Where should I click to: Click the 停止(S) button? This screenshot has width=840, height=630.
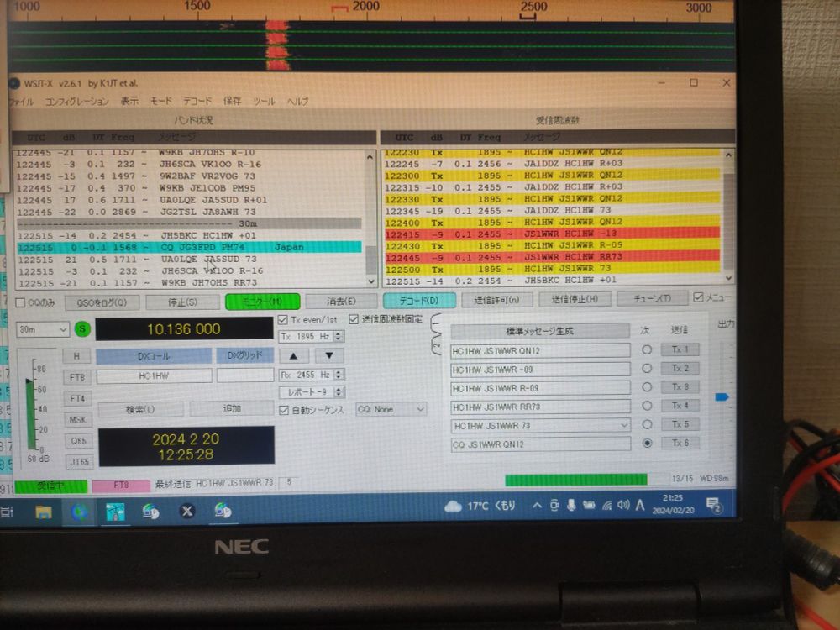tap(182, 302)
